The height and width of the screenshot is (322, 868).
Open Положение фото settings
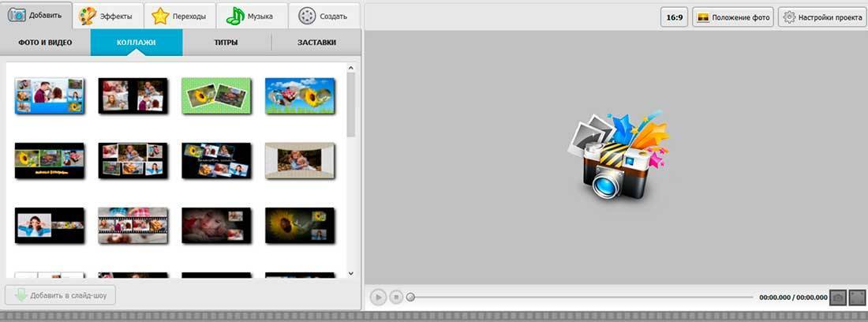click(733, 17)
